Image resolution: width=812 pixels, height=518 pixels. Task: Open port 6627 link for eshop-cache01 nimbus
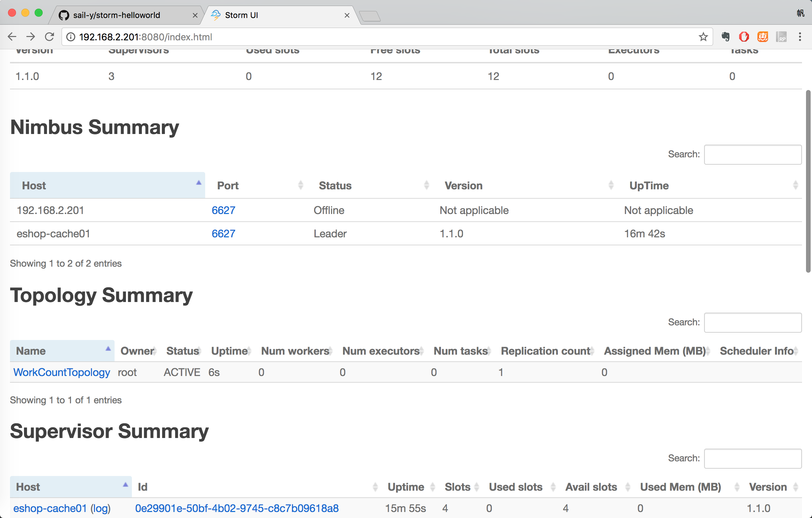coord(223,234)
